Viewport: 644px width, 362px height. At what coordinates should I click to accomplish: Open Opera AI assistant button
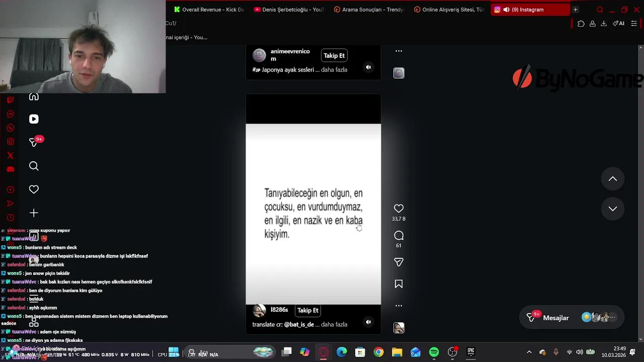point(618,24)
